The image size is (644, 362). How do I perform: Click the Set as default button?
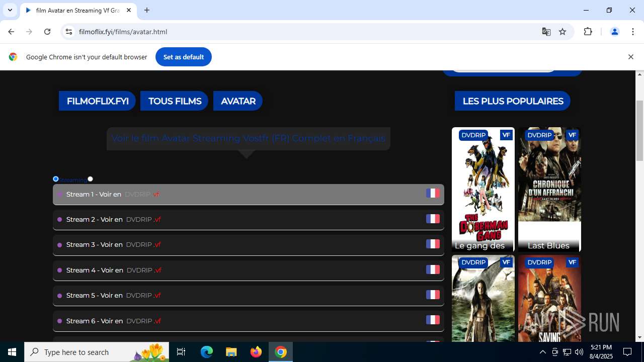click(184, 57)
